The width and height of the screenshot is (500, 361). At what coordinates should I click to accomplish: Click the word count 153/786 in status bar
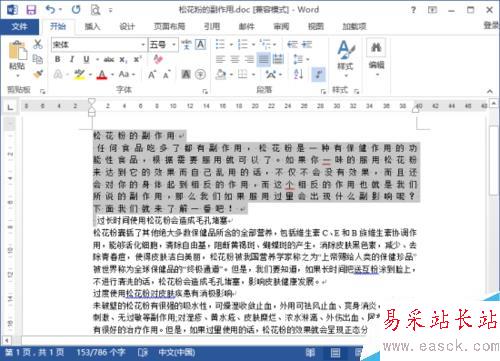101,352
